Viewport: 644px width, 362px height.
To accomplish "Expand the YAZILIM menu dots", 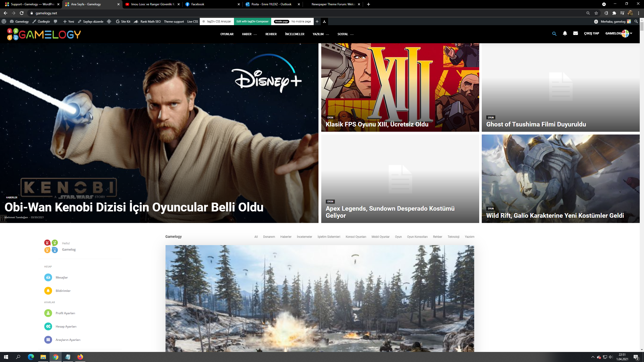I will coord(327,34).
